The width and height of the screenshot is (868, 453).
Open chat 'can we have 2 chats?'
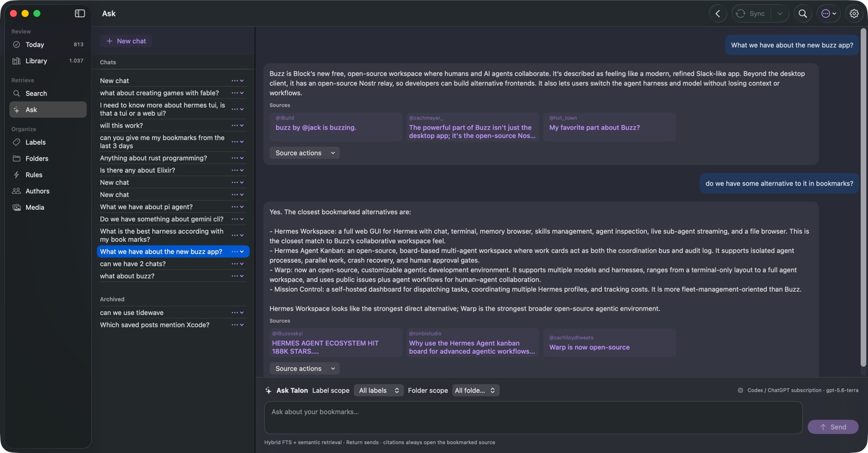[132, 264]
